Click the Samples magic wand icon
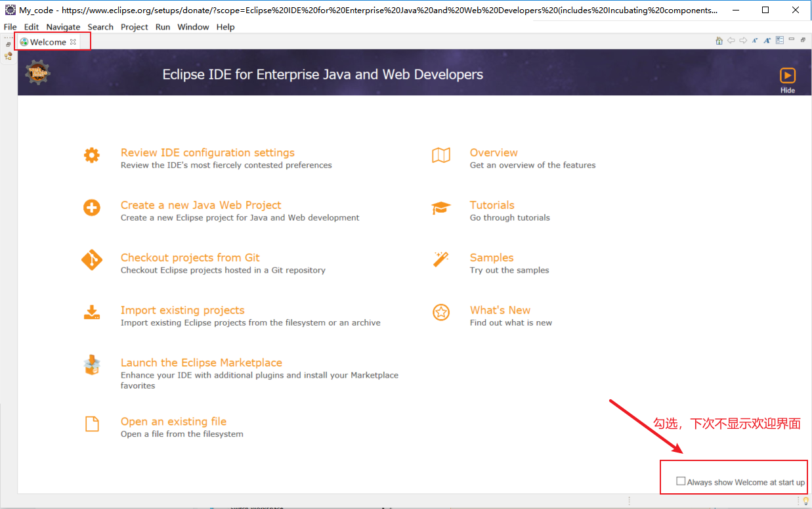Screen dimensions: 812x509 441,259
